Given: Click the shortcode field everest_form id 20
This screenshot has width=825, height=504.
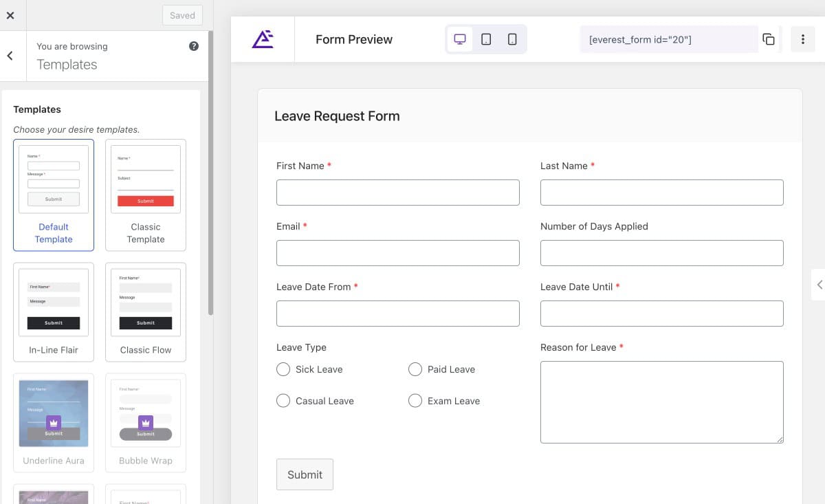Looking at the screenshot, I should 669,39.
